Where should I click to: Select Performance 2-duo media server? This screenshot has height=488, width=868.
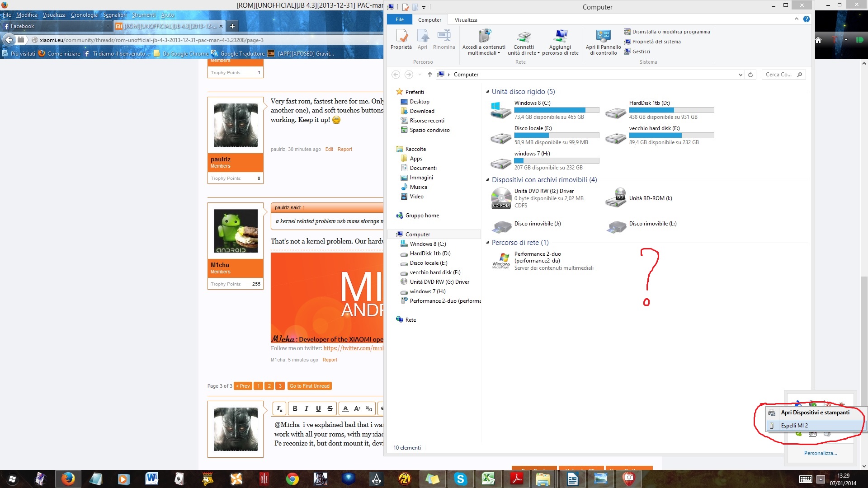click(542, 261)
